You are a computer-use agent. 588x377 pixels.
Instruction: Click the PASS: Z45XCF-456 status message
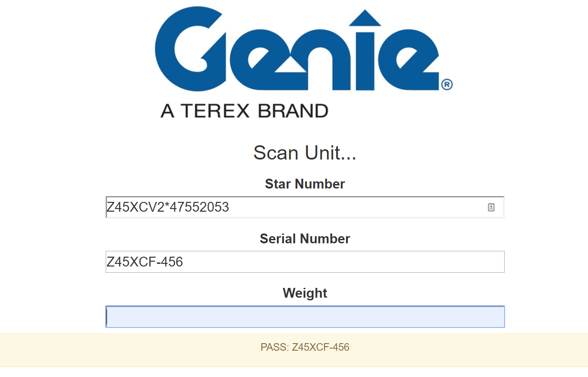[x=305, y=347]
